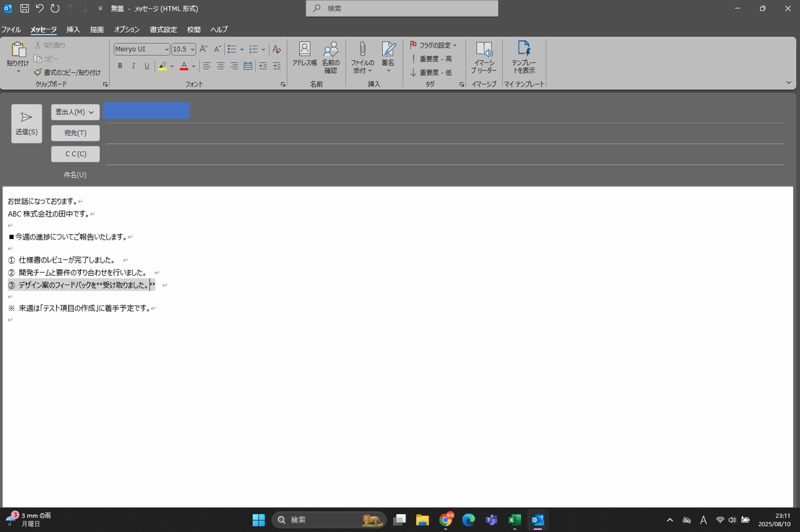Align text left
This screenshot has height=532, width=800.
click(x=207, y=66)
